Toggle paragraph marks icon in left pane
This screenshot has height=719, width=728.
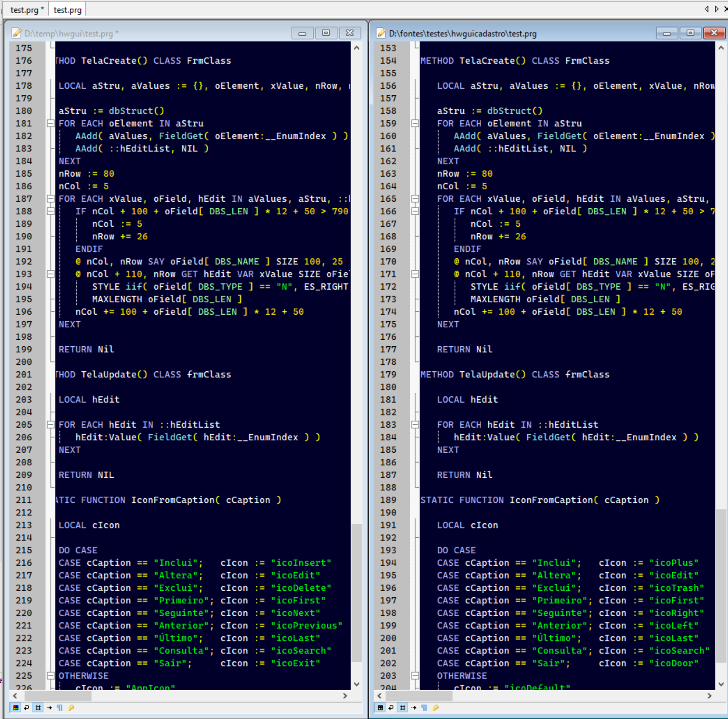point(60,707)
